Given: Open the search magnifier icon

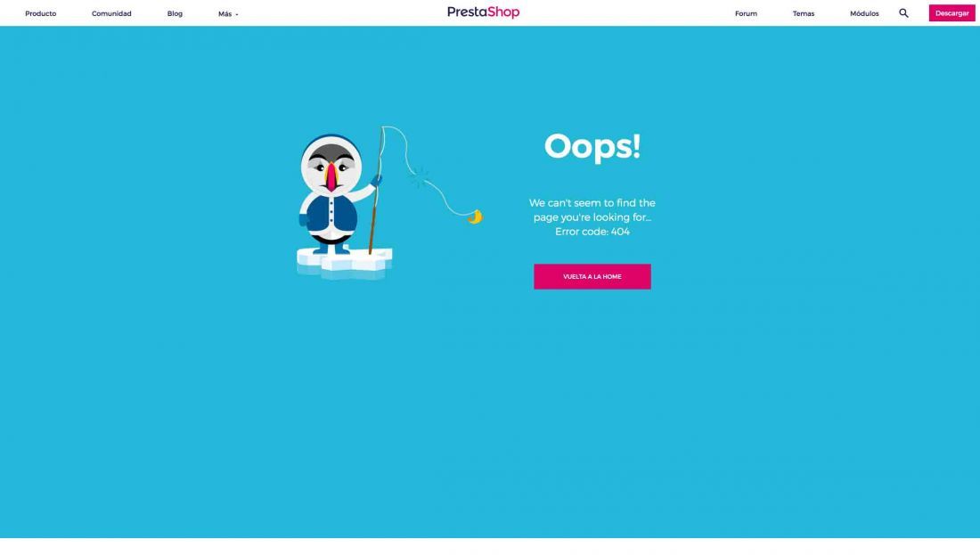Looking at the screenshot, I should click(x=903, y=13).
